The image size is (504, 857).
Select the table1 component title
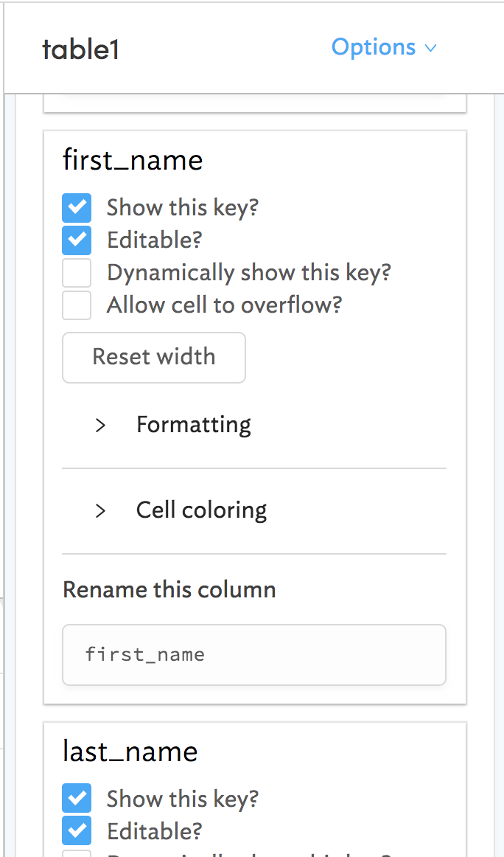81,49
